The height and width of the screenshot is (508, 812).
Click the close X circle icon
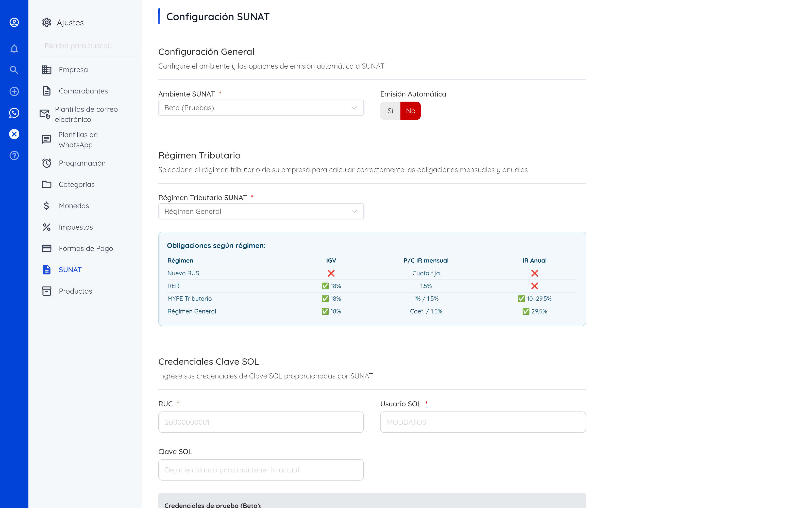coord(14,134)
